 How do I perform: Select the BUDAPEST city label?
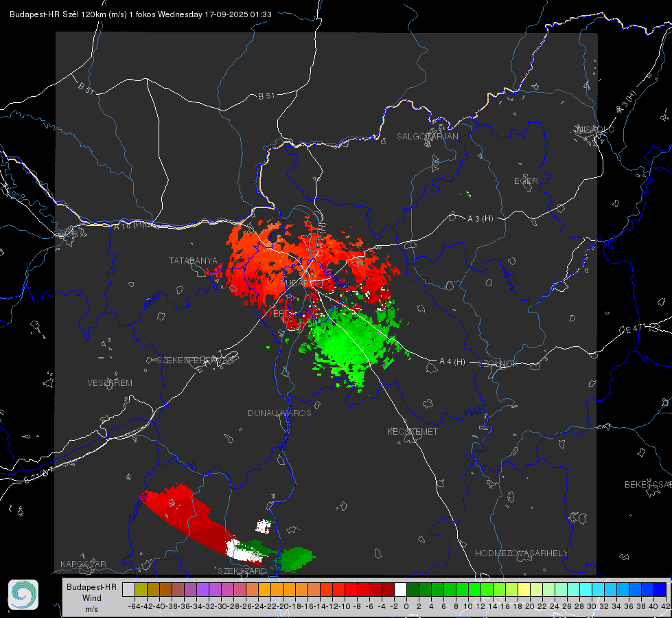(x=302, y=284)
